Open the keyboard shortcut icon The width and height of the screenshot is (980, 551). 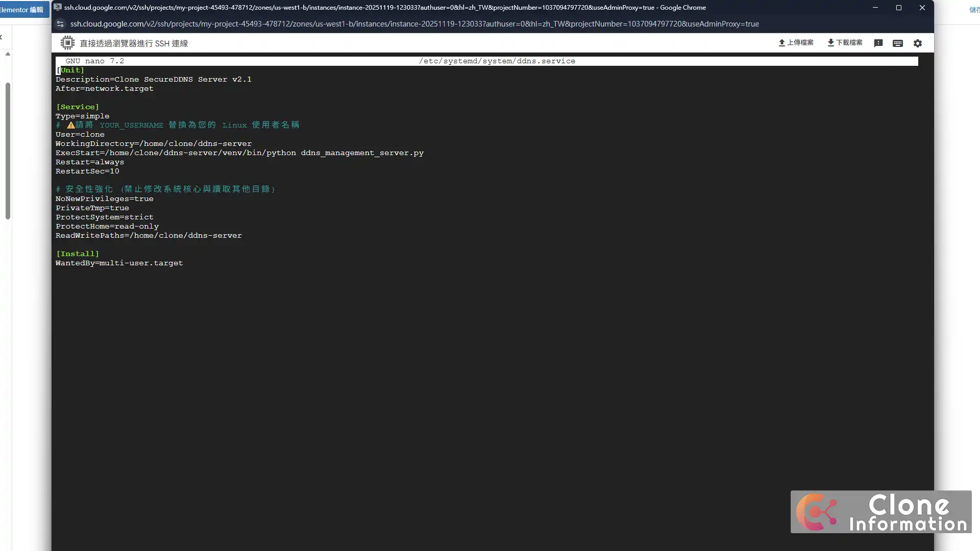pyautogui.click(x=897, y=43)
